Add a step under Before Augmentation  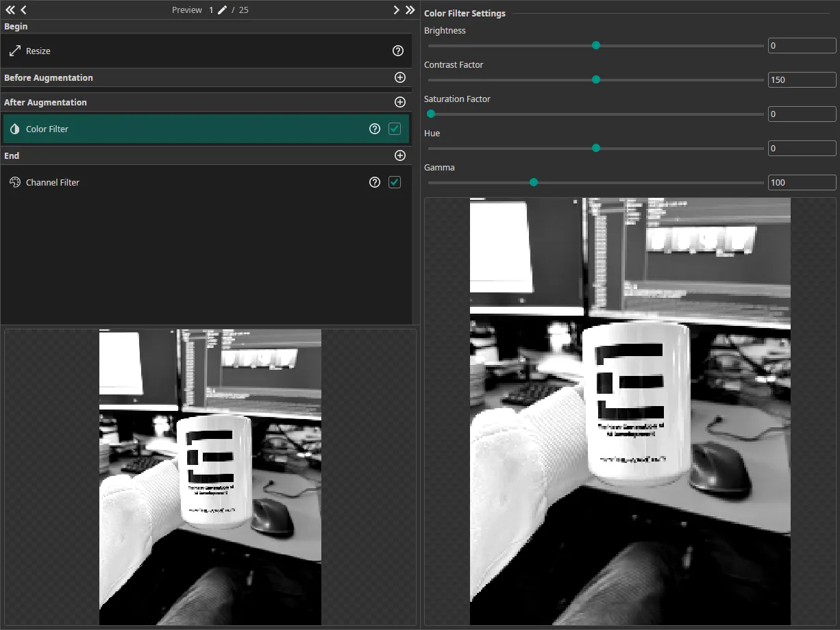[x=400, y=77]
